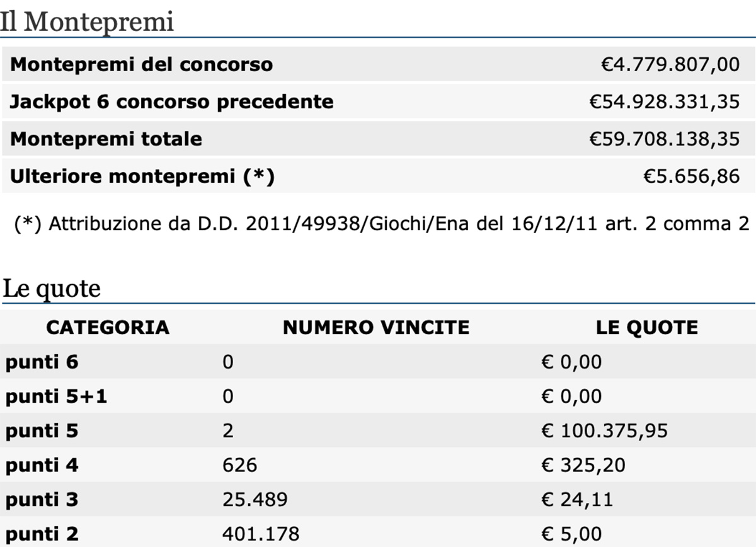Select Jackpot 6 concorso precedente label
The height and width of the screenshot is (547, 756).
[171, 101]
